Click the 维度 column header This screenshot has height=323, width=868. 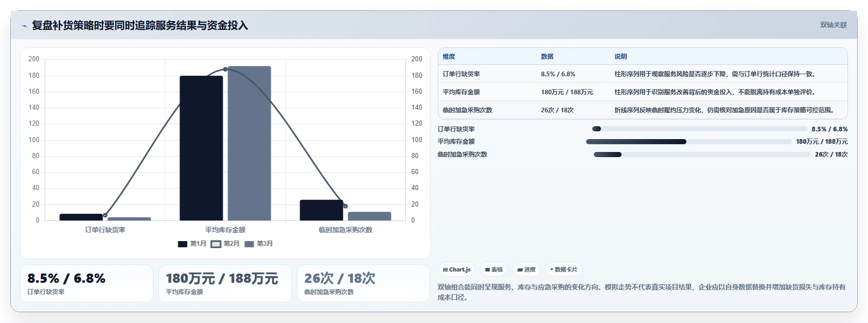[449, 57]
